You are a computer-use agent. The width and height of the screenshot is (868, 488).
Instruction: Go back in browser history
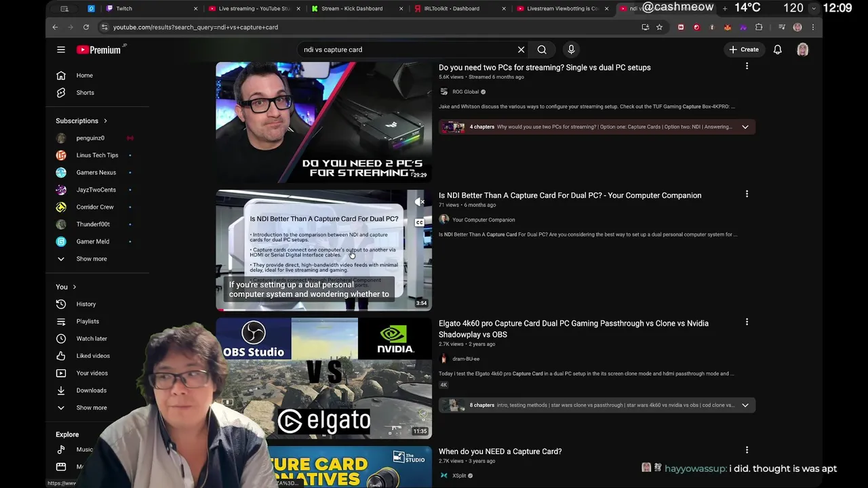tap(56, 27)
